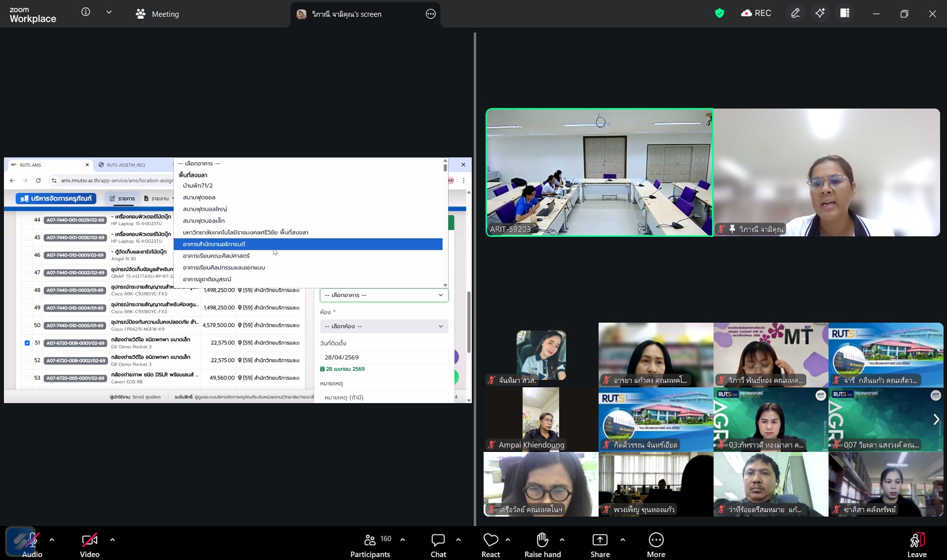This screenshot has width=947, height=560.
Task: Start camera with the Video icon
Action: click(89, 540)
